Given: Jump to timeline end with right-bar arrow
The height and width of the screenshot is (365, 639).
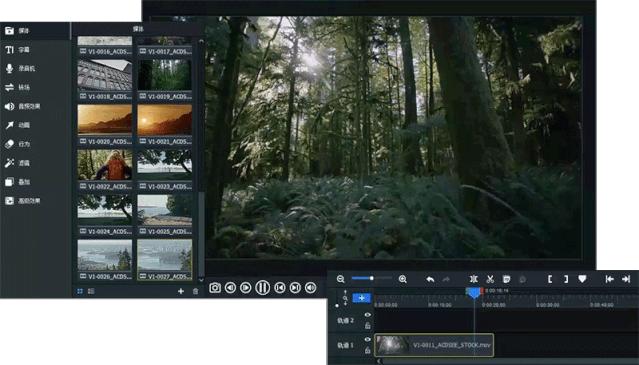Looking at the screenshot, I should 626,279.
